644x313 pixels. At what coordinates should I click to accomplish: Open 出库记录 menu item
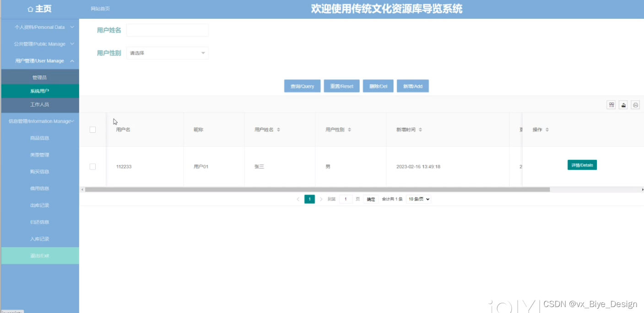click(39, 205)
